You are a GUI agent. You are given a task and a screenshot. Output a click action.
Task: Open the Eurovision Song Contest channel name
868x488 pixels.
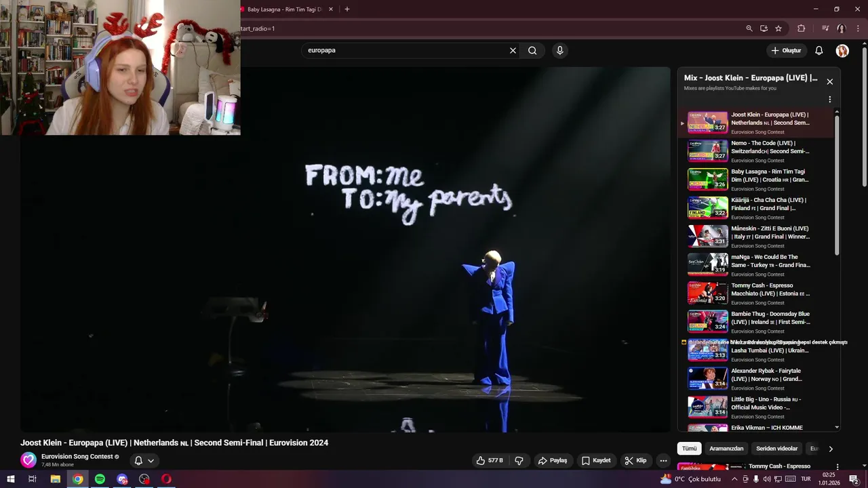tap(77, 456)
